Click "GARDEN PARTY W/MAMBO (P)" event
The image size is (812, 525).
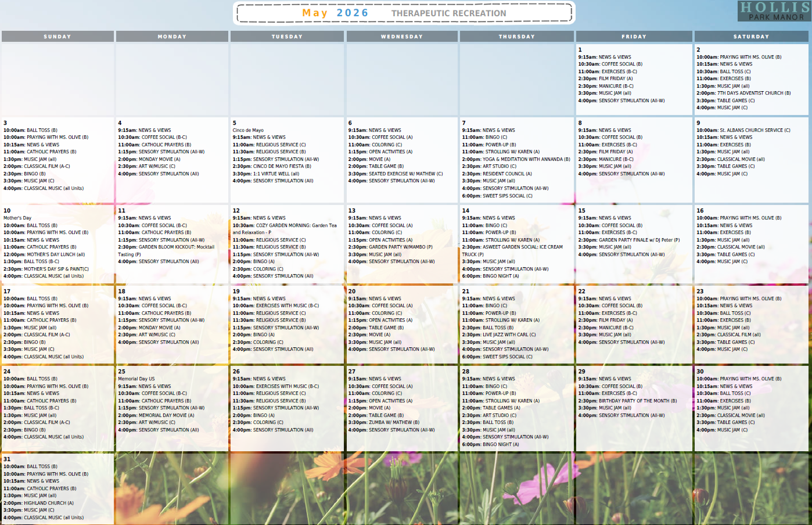[401, 247]
